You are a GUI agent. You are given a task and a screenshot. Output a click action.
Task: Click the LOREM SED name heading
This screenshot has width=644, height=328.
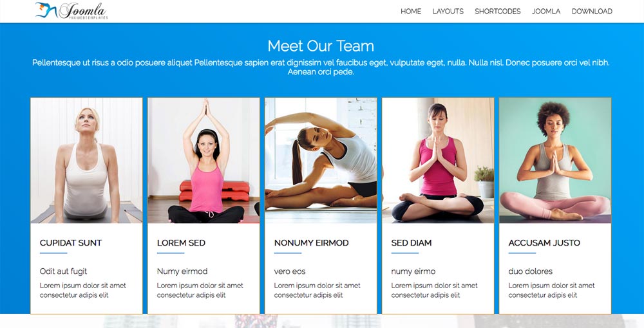[181, 242]
